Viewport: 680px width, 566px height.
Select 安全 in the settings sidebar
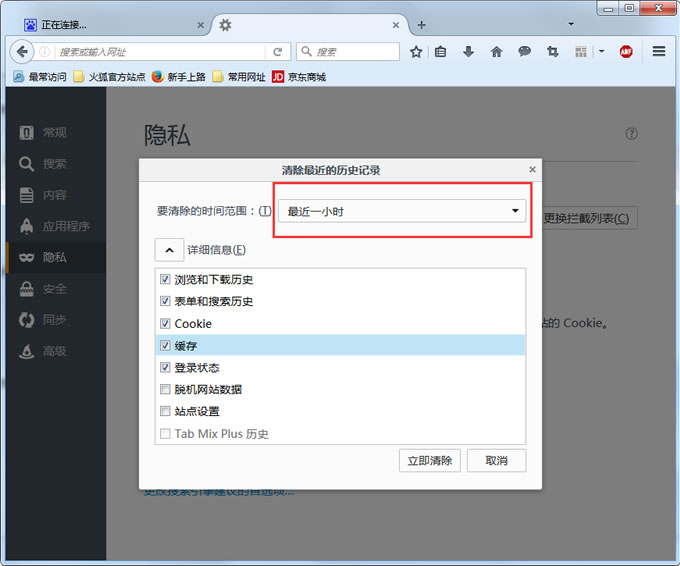55,289
